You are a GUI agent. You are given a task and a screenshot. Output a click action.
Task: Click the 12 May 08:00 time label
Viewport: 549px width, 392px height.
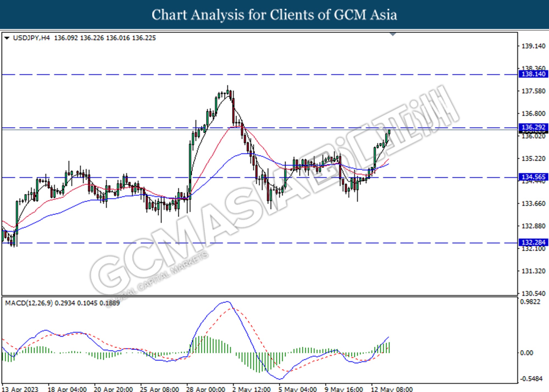coord(392,389)
